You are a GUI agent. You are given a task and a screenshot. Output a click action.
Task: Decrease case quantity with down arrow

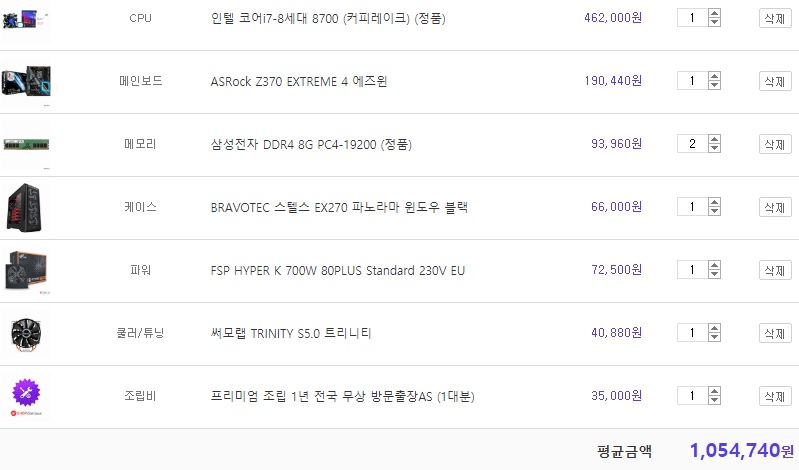click(x=714, y=212)
